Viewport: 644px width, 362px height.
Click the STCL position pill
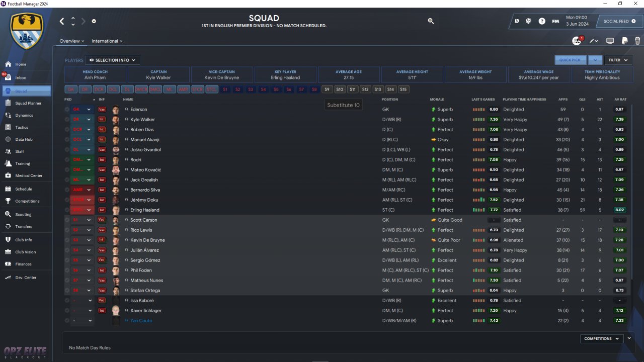click(212, 89)
